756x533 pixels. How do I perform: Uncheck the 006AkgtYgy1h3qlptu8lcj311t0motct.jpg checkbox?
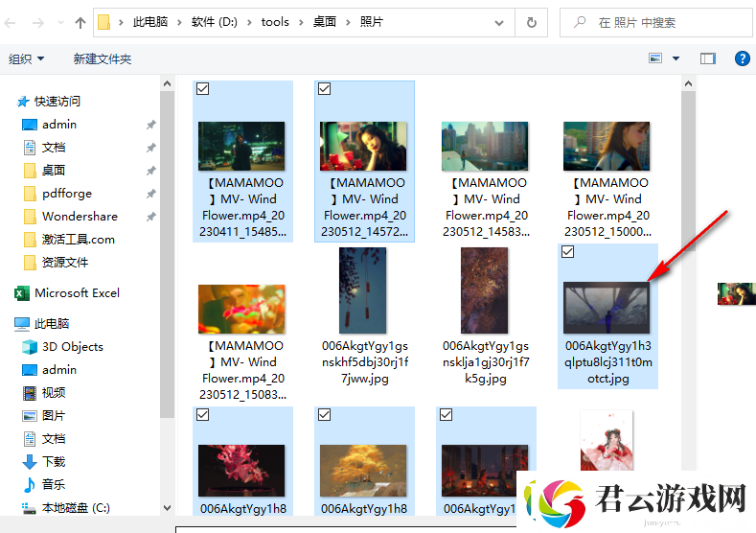(x=568, y=252)
